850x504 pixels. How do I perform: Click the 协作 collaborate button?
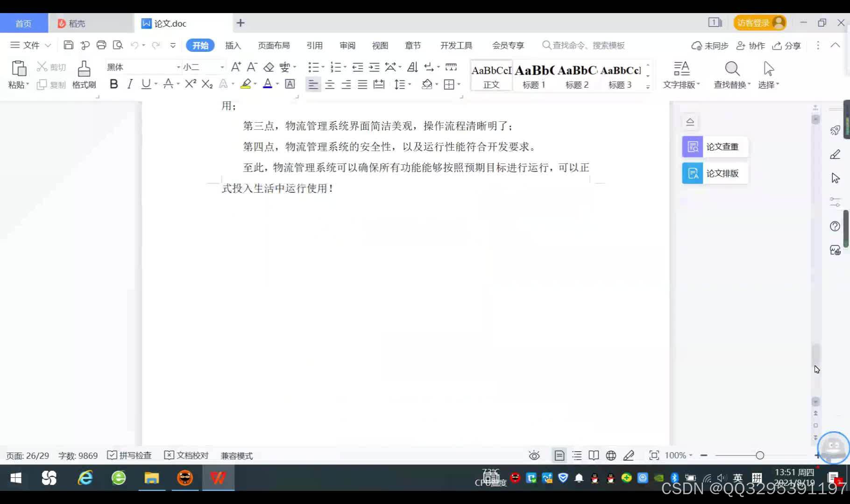(751, 45)
